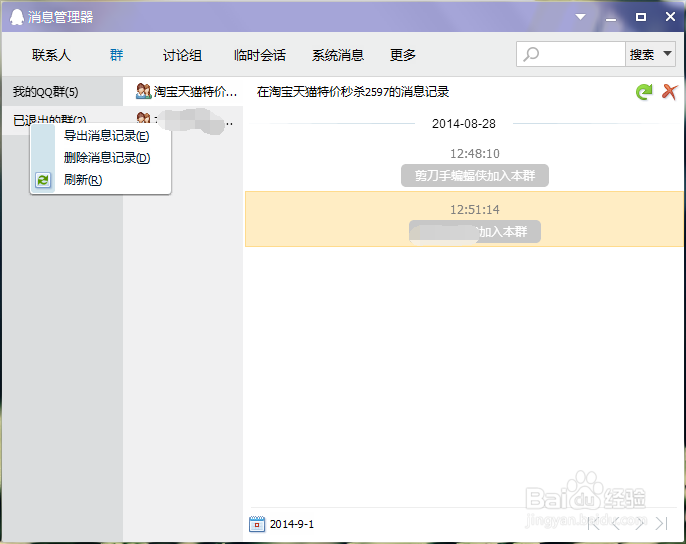The width and height of the screenshot is (686, 544).
Task: Open the calendar icon next to 2014-9-1
Action: click(x=257, y=524)
